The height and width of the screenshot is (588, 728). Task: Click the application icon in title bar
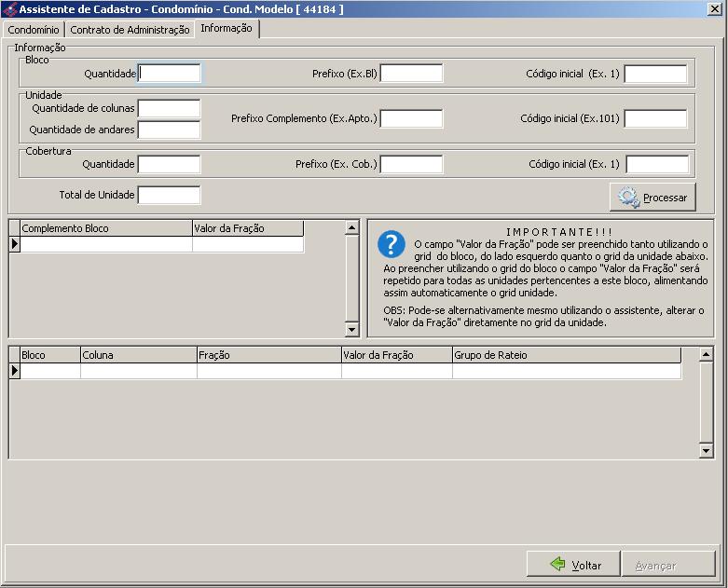click(x=10, y=8)
